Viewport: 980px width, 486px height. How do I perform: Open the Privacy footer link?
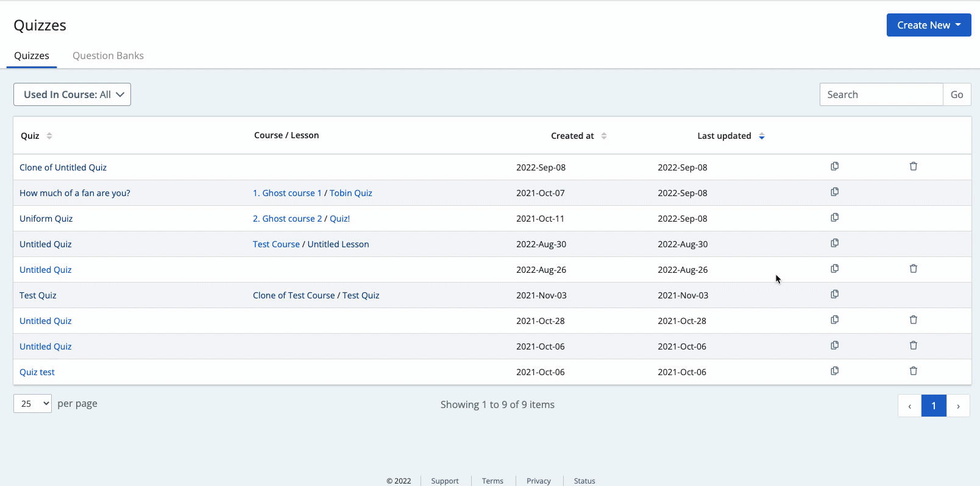click(539, 481)
